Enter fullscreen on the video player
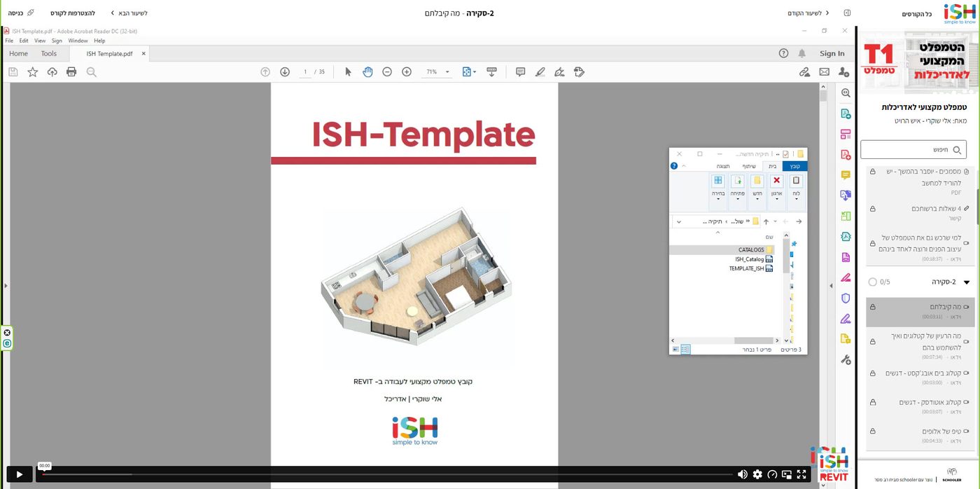This screenshot has width=980, height=489. pos(801,474)
